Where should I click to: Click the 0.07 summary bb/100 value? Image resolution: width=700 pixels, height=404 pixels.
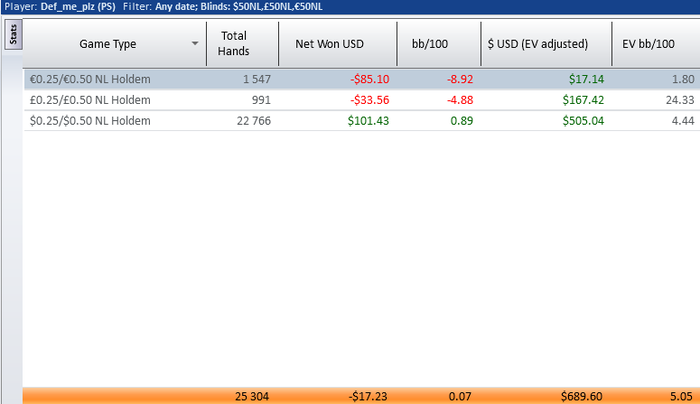pos(460,396)
